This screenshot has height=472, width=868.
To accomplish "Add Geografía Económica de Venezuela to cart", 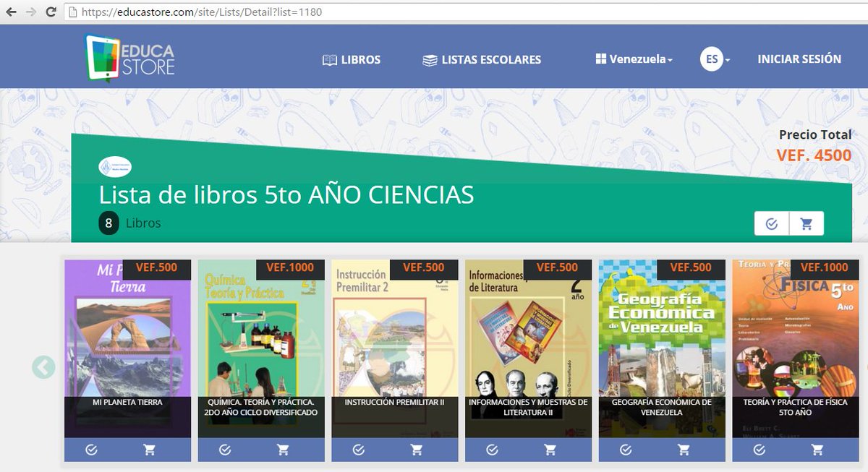I will (684, 450).
